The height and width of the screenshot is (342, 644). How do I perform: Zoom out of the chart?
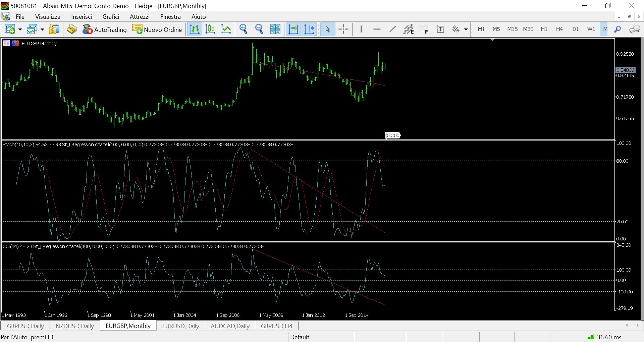259,30
